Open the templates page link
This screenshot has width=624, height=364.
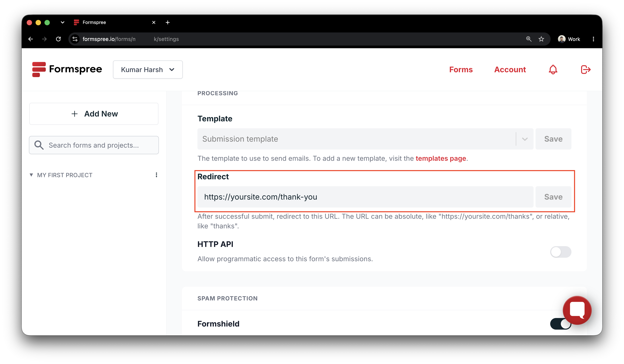(x=441, y=158)
